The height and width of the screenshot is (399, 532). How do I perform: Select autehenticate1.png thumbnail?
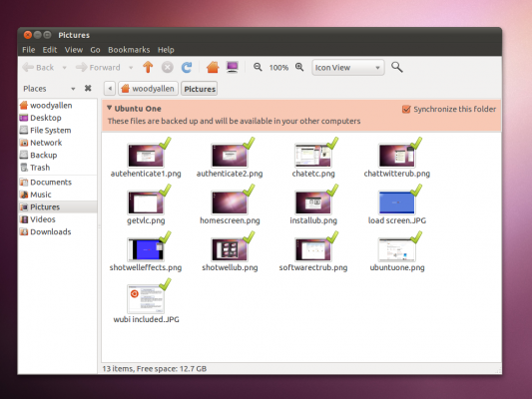[146, 156]
